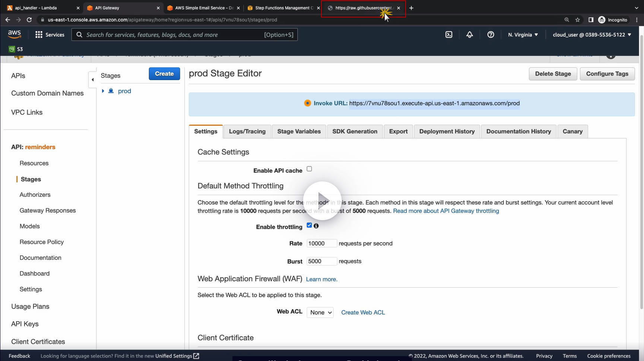This screenshot has width=644, height=361.
Task: Click the Create Web ACL link
Action: [x=363, y=313]
